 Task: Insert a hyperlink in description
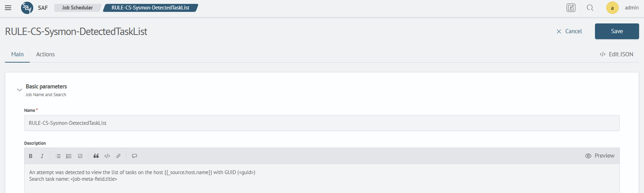click(x=118, y=156)
